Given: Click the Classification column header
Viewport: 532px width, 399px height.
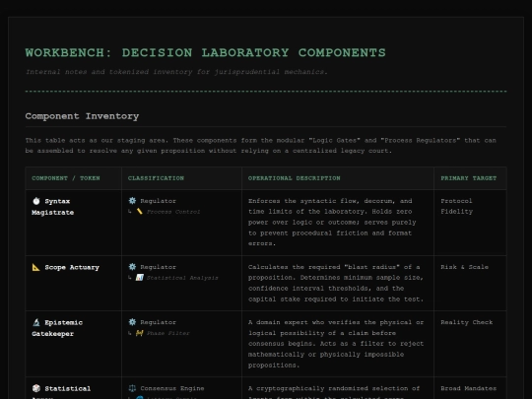Looking at the screenshot, I should [x=156, y=178].
